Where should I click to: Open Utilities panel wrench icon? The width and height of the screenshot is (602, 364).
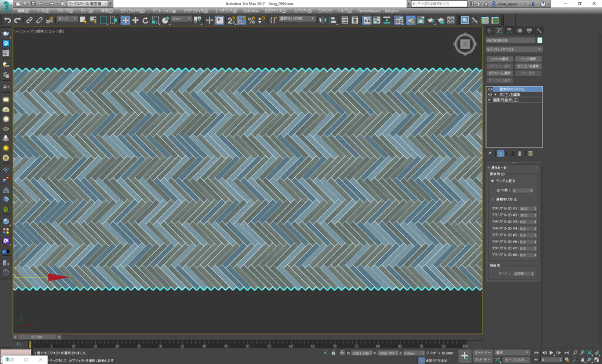[539, 31]
